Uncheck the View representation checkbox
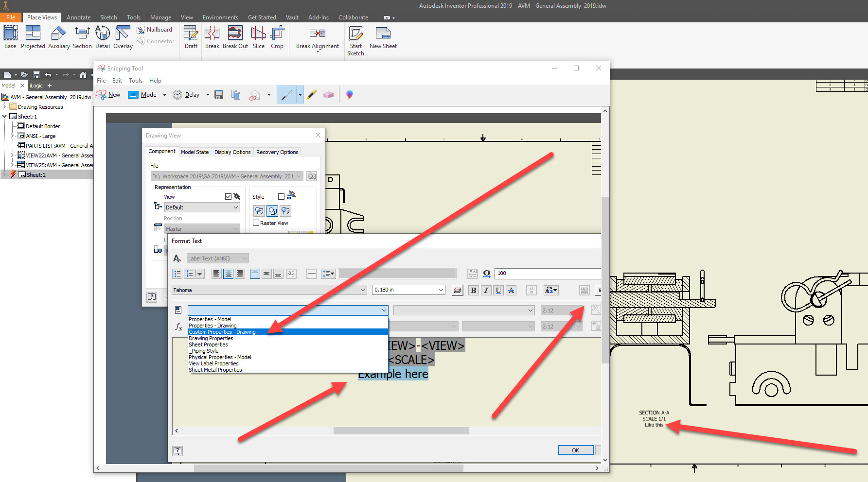 [x=228, y=196]
